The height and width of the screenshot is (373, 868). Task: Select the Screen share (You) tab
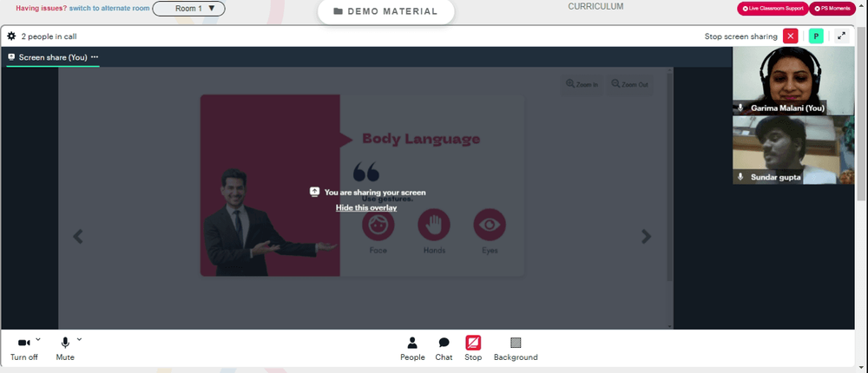[x=53, y=57]
